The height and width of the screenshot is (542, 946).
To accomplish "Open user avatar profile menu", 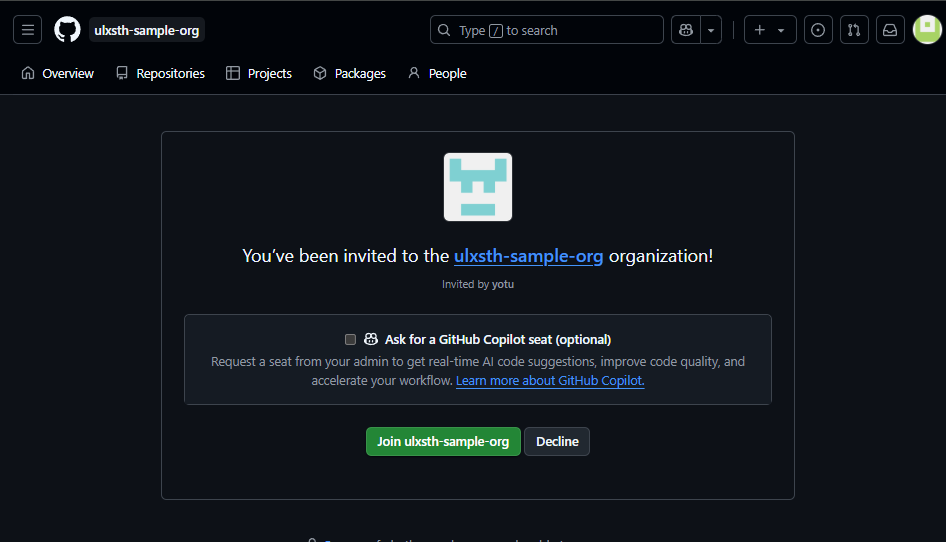I will [x=927, y=30].
